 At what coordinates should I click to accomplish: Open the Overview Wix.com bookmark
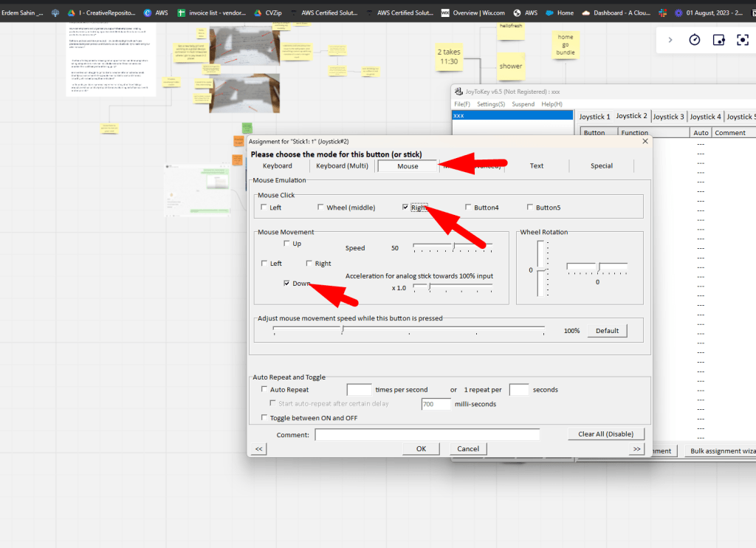[x=473, y=13]
